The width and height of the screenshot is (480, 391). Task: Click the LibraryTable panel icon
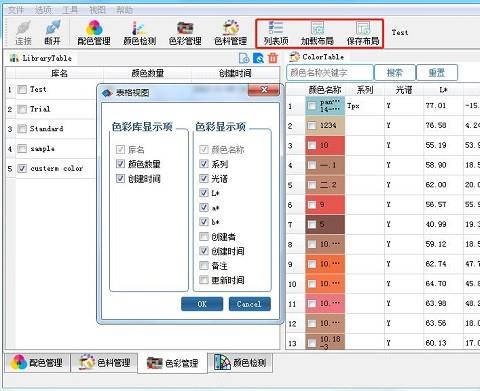(14, 58)
